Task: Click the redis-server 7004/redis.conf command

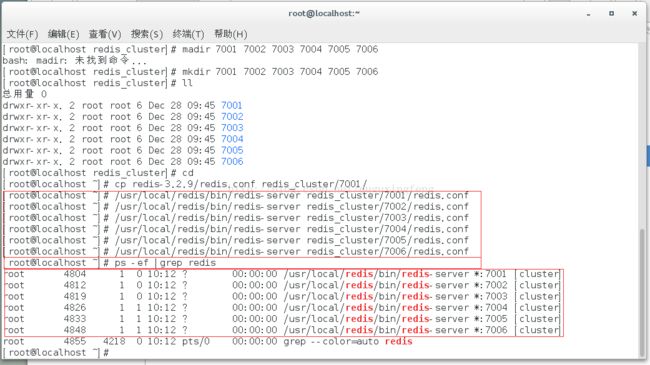Action: point(236,229)
